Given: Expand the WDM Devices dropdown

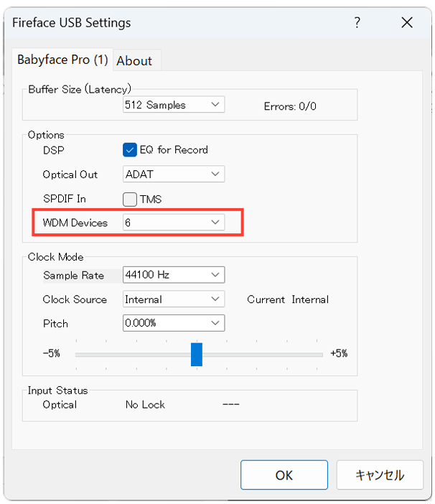Looking at the screenshot, I should 174,223.
